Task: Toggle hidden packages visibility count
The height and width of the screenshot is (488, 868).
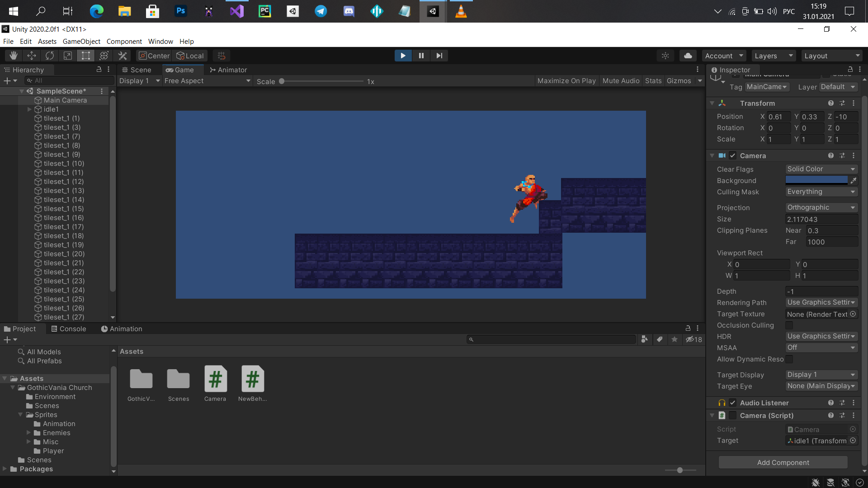Action: (694, 339)
